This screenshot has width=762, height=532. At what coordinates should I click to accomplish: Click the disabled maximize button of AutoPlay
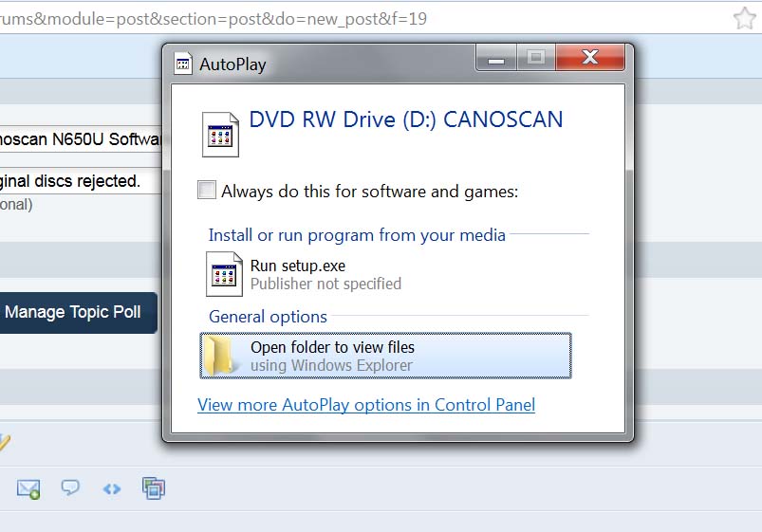coord(536,57)
